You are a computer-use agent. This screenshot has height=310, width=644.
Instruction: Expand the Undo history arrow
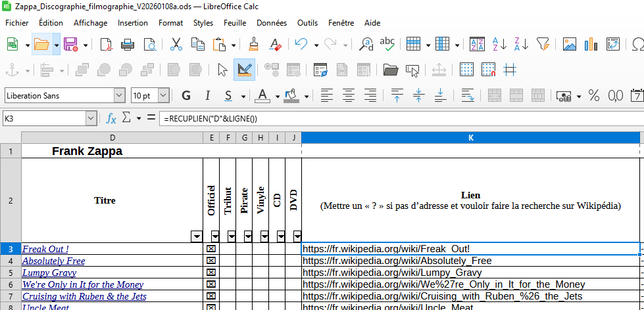tap(316, 45)
